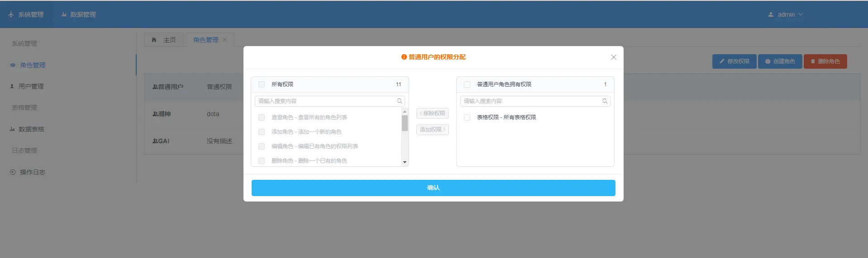
Task: Click the 数据表格 sidebar chart icon
Action: pos(12,129)
